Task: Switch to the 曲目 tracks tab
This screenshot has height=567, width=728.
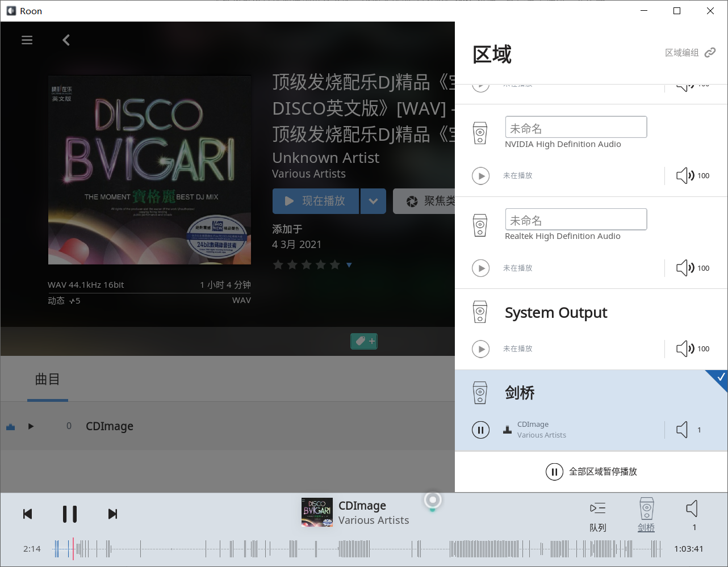Action: [48, 379]
